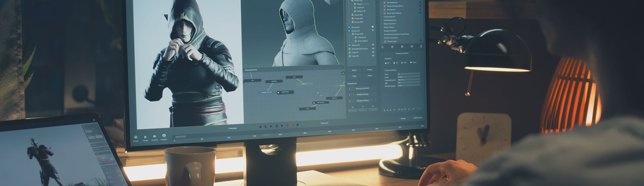Viewport: 644px width, 186px height.
Task: Select the Sphere primitive tool
Action: click(136, 137)
